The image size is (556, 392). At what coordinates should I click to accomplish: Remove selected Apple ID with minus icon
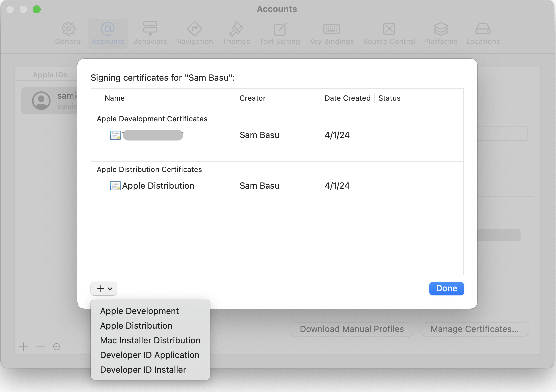click(41, 347)
